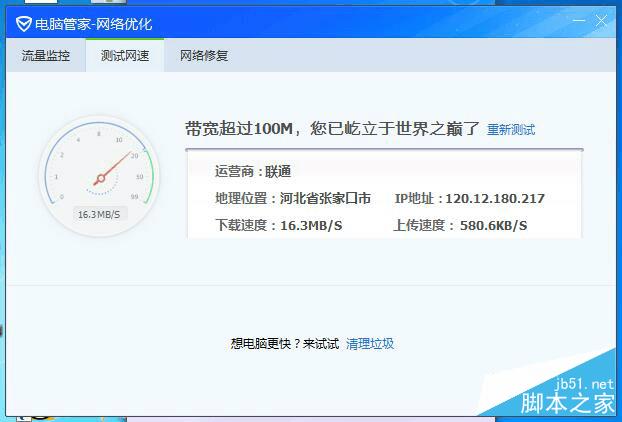Open the 网络修复 tab
Screen dimensions: 622x422
tap(204, 56)
